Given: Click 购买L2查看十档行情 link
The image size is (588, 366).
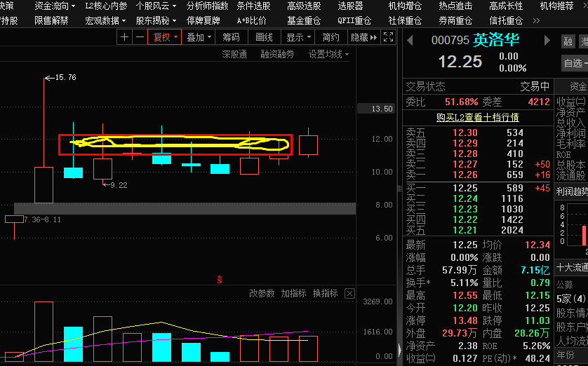Looking at the screenshot, I should [477, 117].
